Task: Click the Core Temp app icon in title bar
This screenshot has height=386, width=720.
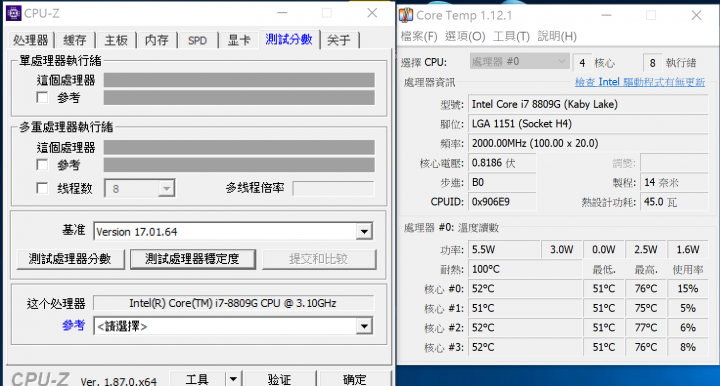Action: (x=406, y=15)
